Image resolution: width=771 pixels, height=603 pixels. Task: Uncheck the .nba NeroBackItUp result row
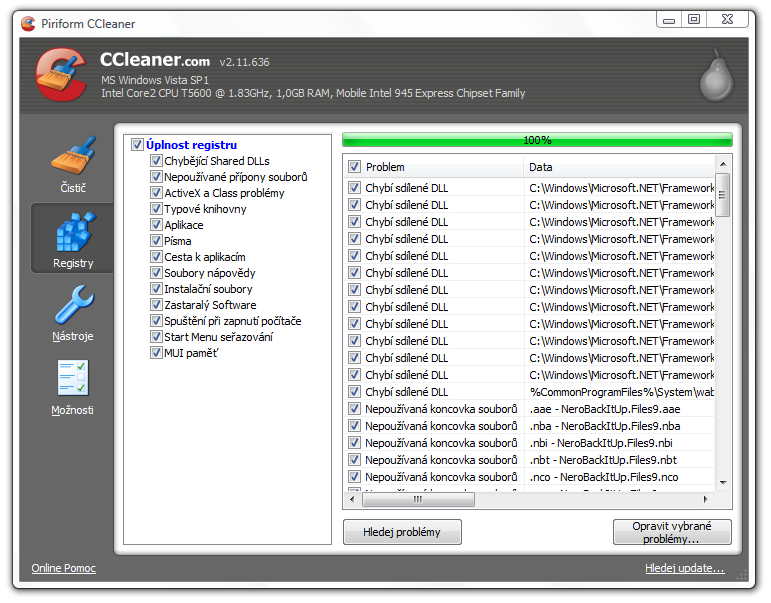coord(354,426)
